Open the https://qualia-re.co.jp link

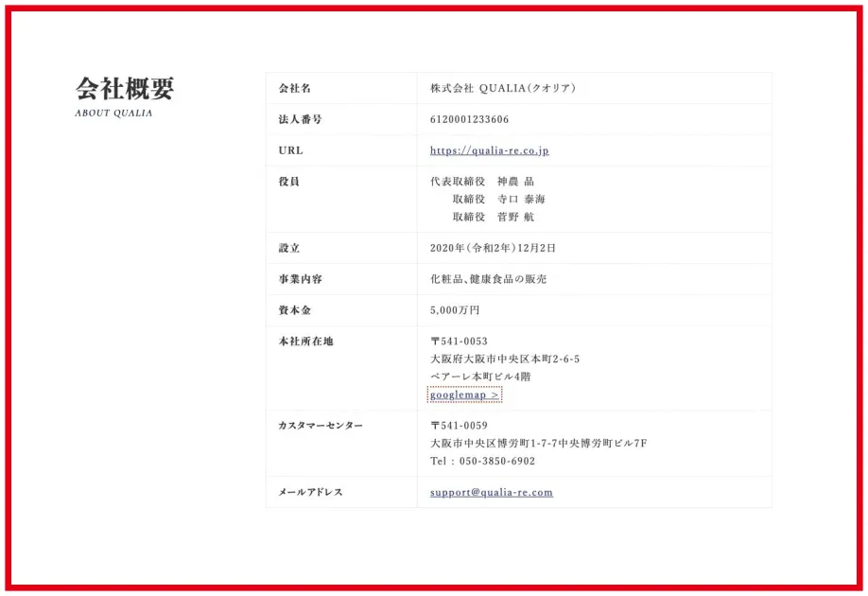click(x=490, y=150)
